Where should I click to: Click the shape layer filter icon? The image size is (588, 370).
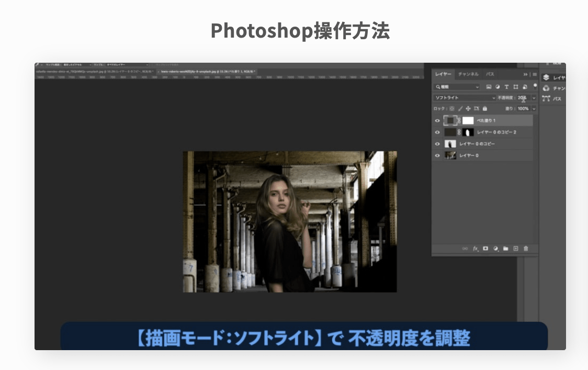point(516,87)
